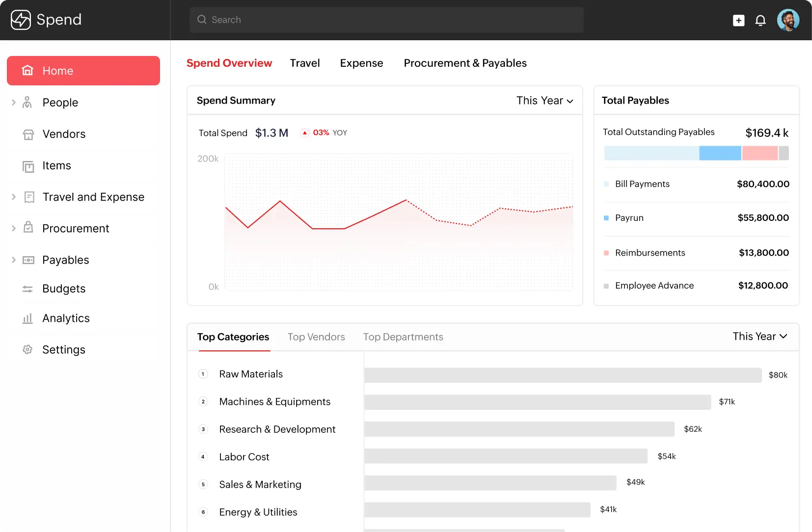The width and height of the screenshot is (812, 532).
Task: Open the user profile avatar
Action: coord(788,20)
